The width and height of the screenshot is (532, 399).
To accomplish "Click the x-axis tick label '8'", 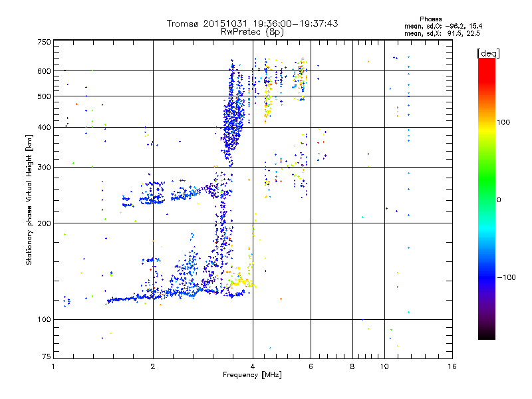I will (x=352, y=366).
